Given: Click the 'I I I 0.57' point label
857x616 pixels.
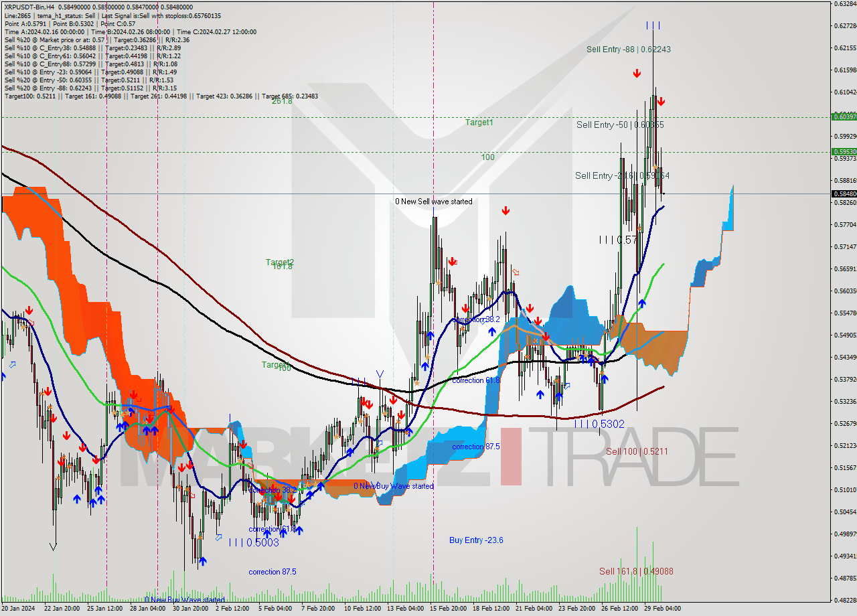Looking at the screenshot, I should pyautogui.click(x=618, y=239).
